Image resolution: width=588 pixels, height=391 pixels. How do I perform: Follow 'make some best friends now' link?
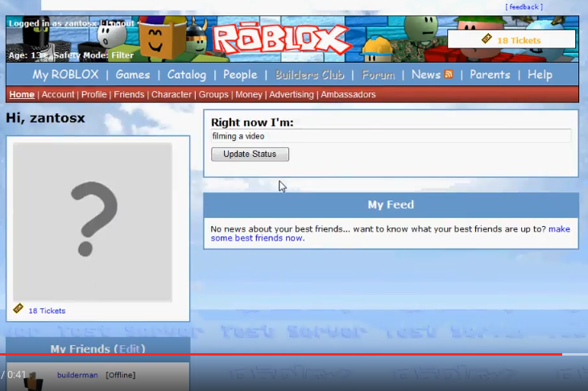390,233
